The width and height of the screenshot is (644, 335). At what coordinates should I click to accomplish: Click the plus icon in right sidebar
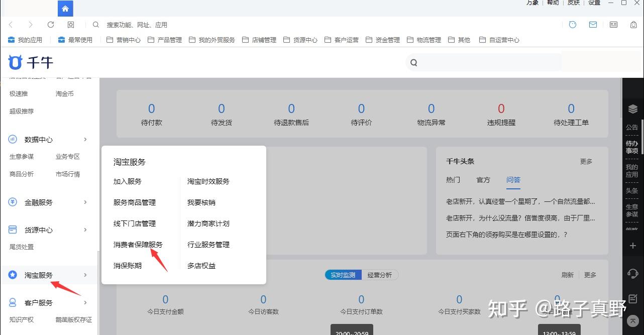pos(633,246)
